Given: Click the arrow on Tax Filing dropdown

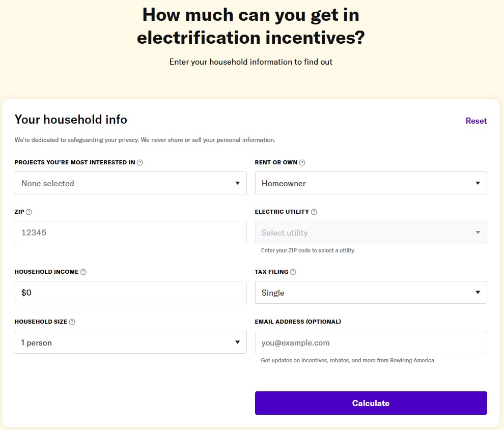Looking at the screenshot, I should tap(478, 293).
